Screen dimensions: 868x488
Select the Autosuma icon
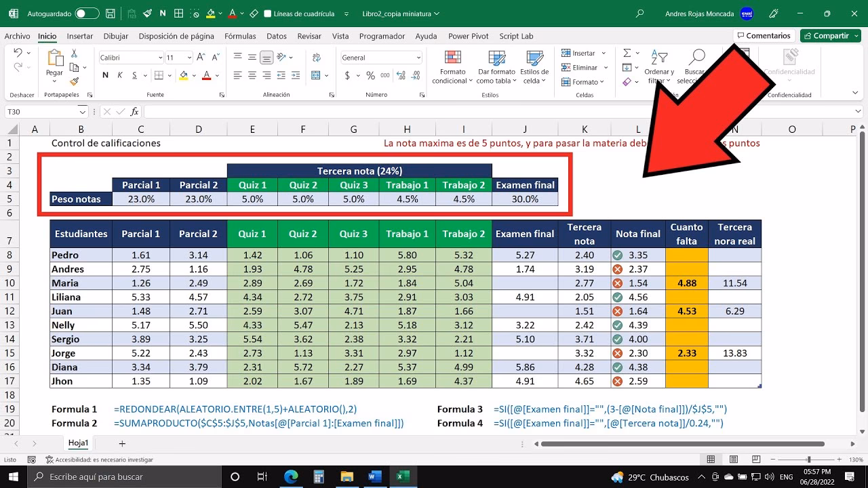point(627,54)
